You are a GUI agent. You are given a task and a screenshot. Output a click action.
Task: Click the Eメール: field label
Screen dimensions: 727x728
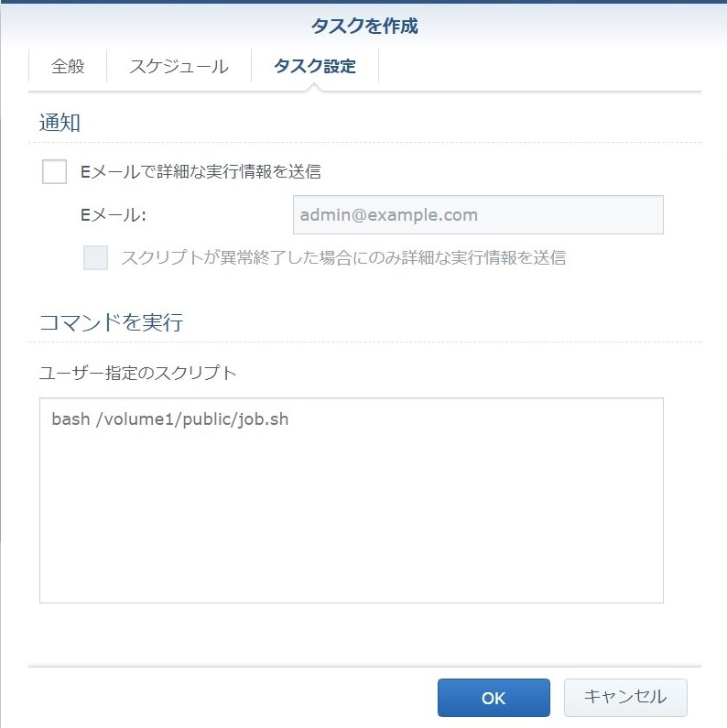pos(114,215)
